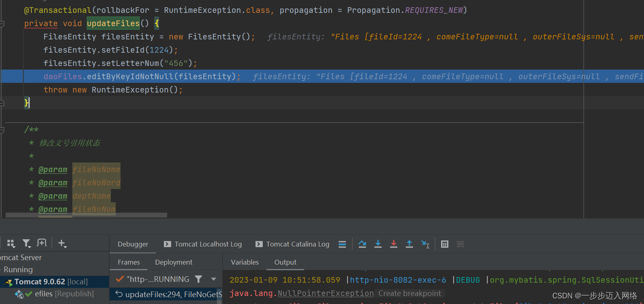Click the Group By icon in Services toolbar
The height and width of the screenshot is (304, 644).
click(11, 243)
